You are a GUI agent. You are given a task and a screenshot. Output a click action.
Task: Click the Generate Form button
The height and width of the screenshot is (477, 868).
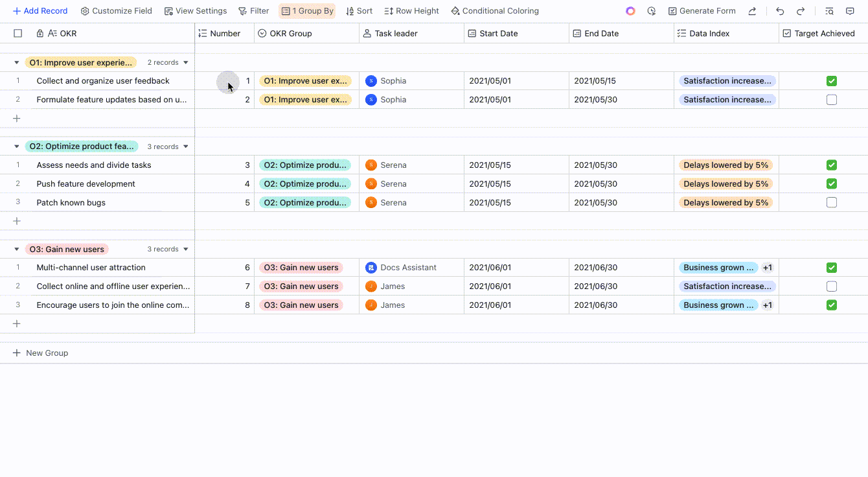coord(702,11)
